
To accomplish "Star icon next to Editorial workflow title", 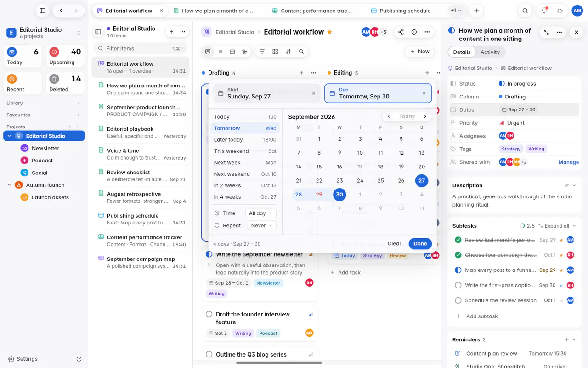I will pos(329,32).
